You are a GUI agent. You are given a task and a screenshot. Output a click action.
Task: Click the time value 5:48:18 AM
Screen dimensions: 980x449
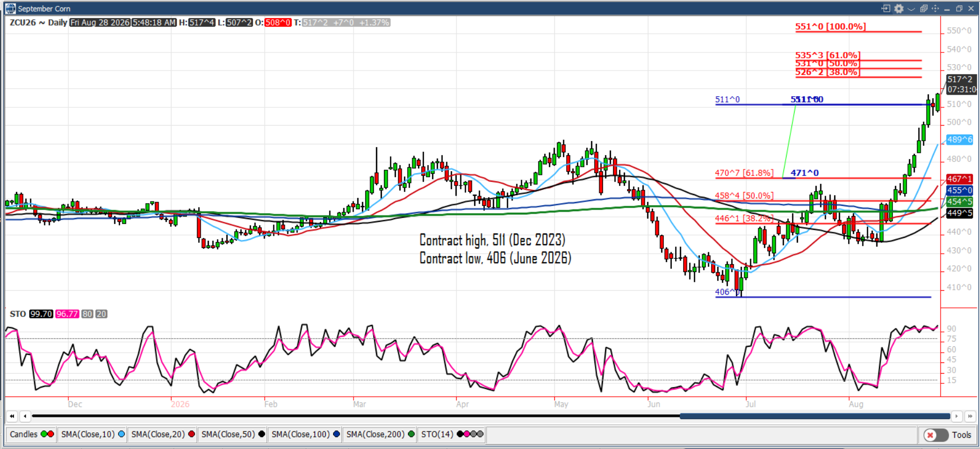154,22
